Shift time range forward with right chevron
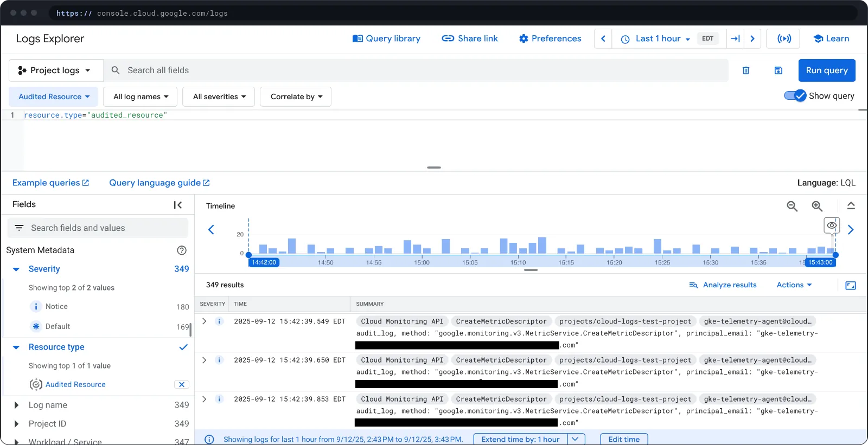This screenshot has width=868, height=445. (x=752, y=38)
